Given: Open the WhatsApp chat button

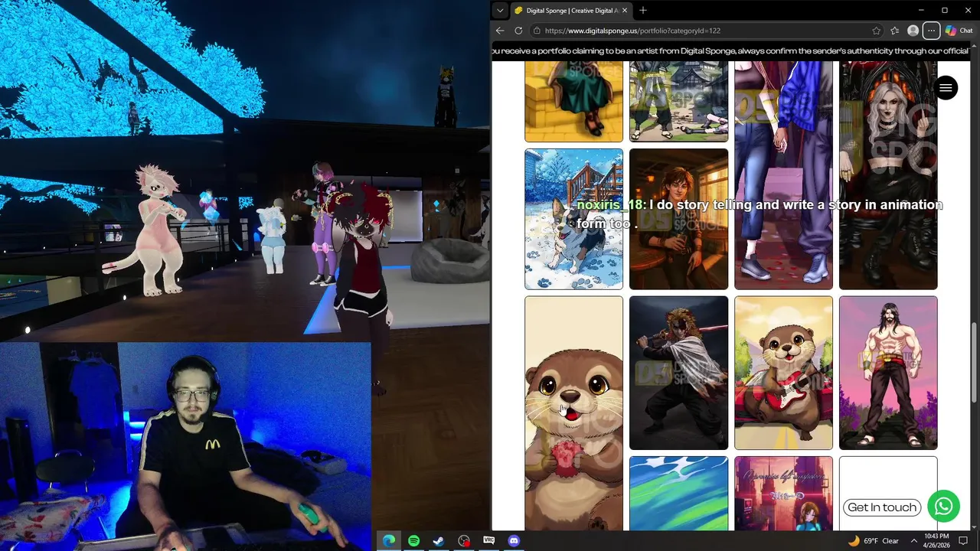Looking at the screenshot, I should [943, 506].
